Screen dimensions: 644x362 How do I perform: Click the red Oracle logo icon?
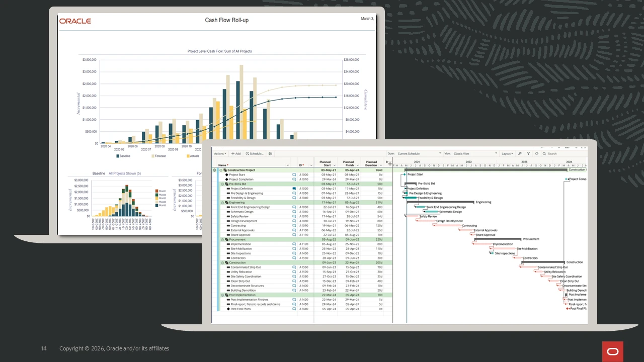pyautogui.click(x=612, y=351)
